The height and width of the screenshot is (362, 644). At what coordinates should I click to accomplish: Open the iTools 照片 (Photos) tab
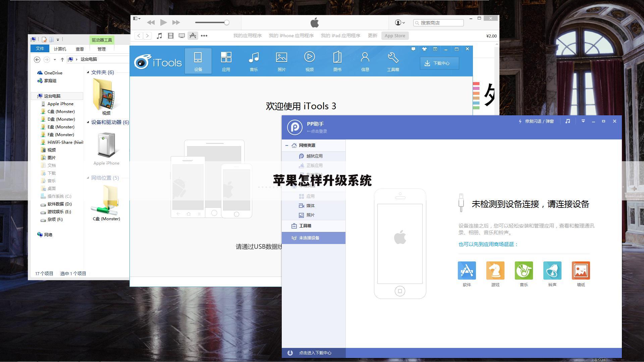click(281, 61)
